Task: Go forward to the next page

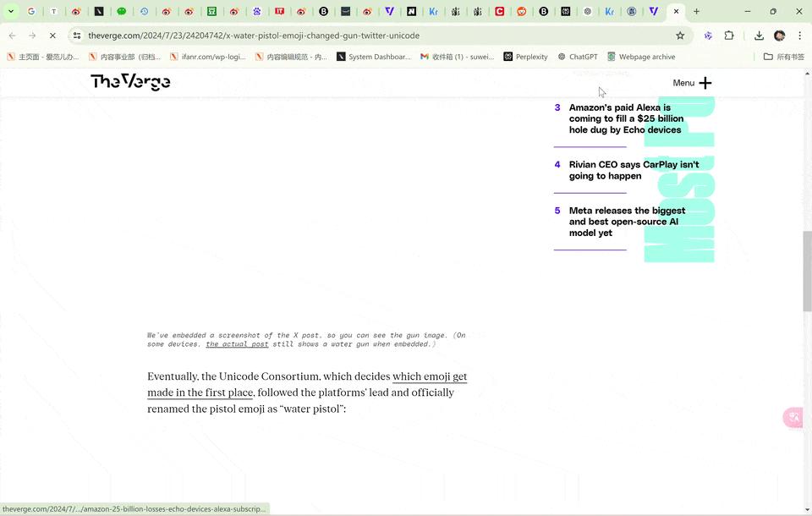Action: point(32,36)
